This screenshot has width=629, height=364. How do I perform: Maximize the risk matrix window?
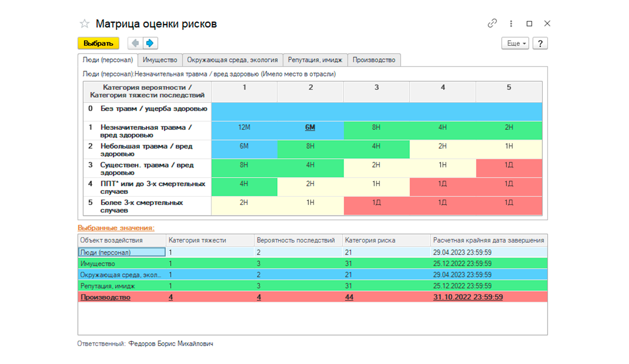coord(529,24)
